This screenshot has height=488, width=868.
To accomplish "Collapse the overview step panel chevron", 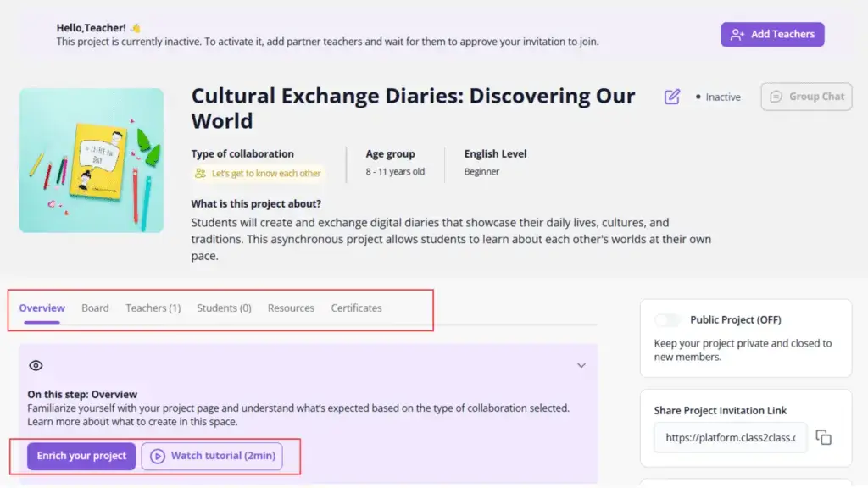I will tap(581, 365).
